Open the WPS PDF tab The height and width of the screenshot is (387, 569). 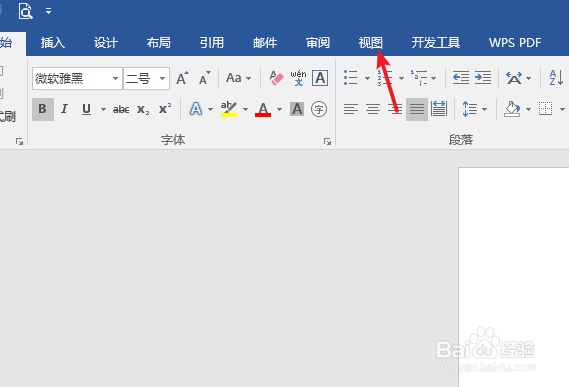515,43
